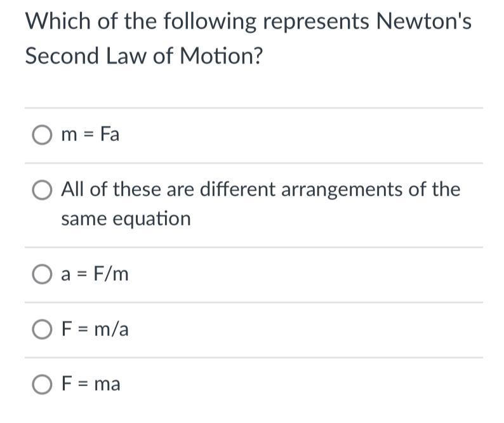Click the word 'Which' starting the question
Image resolution: width=504 pixels, height=423 pixels.
click(x=58, y=21)
